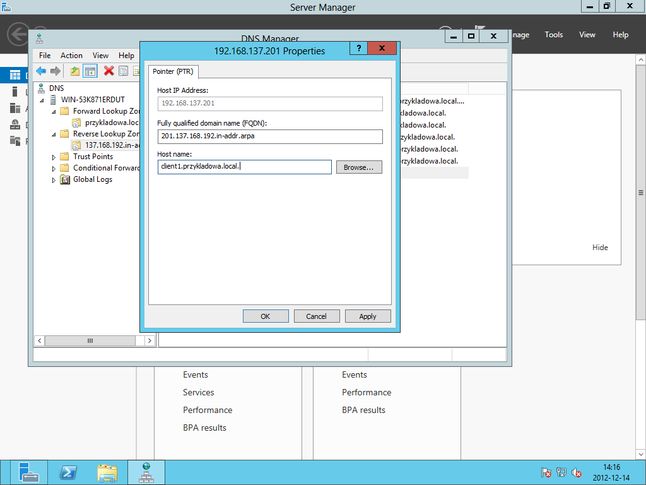The width and height of the screenshot is (646, 485).
Task: Expand the Conditional Forwarders node
Action: tap(54, 169)
